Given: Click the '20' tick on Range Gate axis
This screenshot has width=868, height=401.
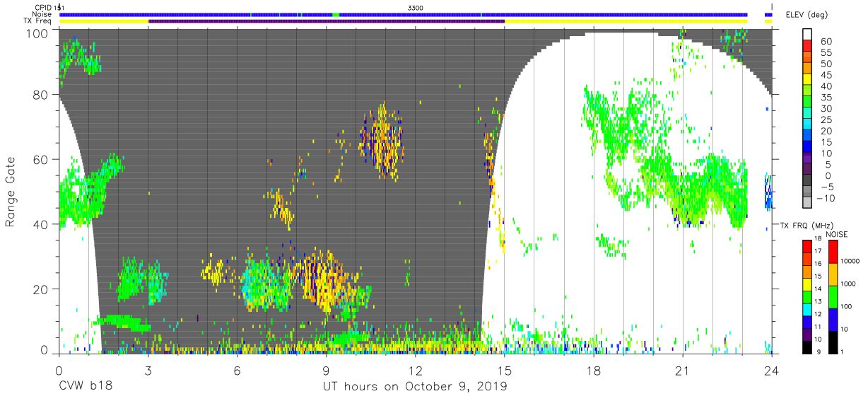Looking at the screenshot, I should pos(40,289).
